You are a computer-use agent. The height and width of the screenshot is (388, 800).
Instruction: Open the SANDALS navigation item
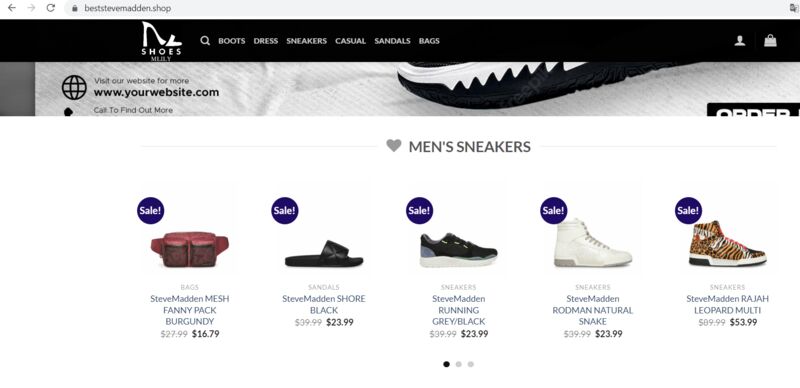tap(392, 41)
